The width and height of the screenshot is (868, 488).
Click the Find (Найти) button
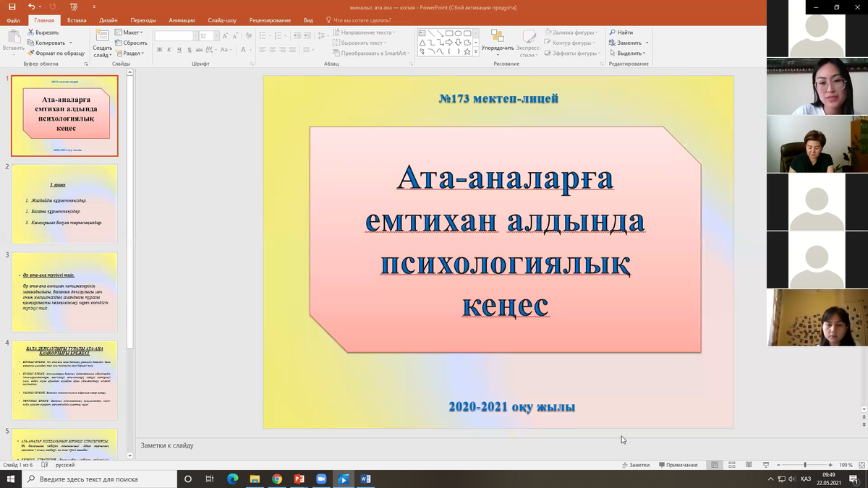(621, 33)
